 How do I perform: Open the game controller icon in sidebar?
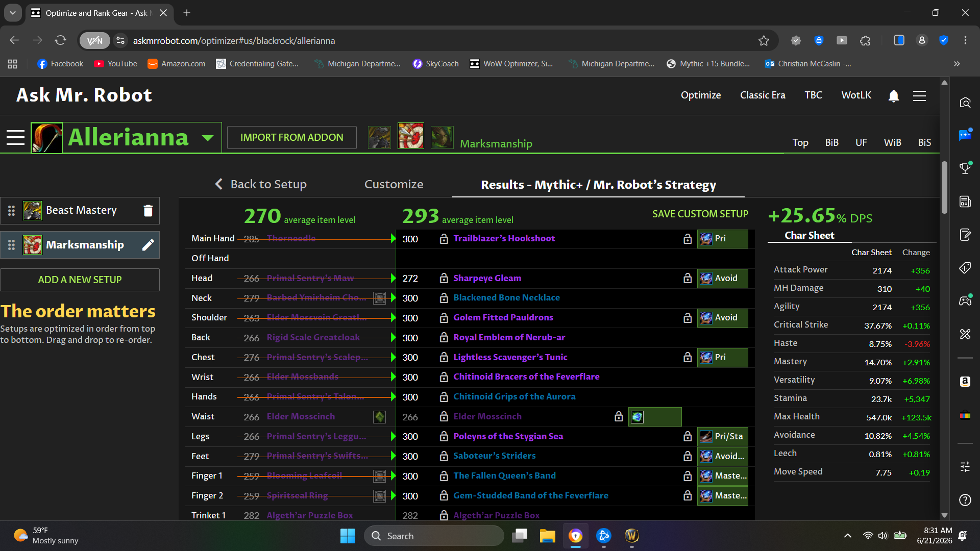pos(965,300)
